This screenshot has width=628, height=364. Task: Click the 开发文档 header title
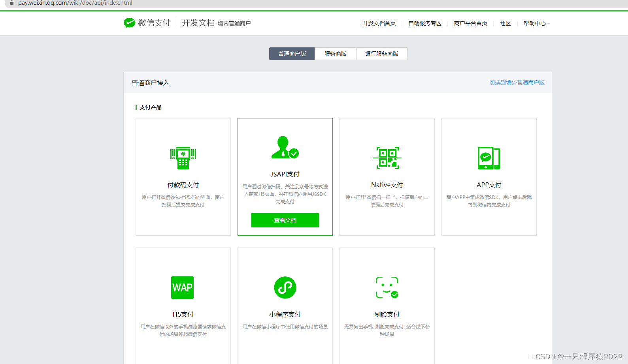pos(198,23)
